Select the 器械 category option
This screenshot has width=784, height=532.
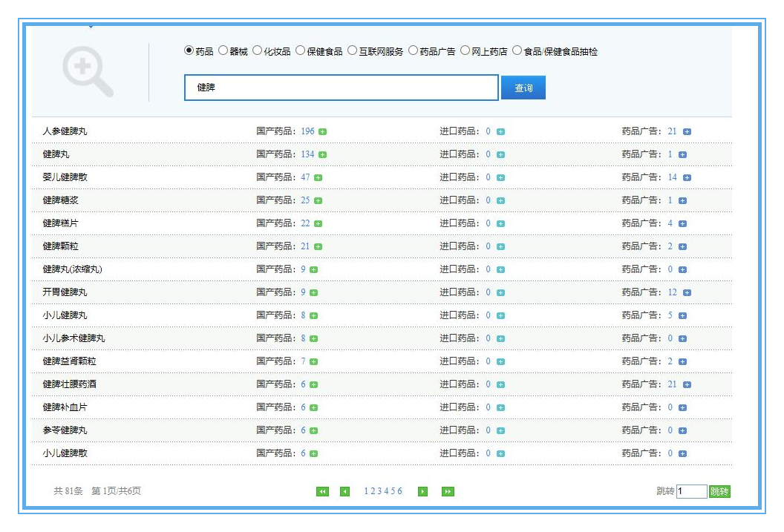[224, 51]
